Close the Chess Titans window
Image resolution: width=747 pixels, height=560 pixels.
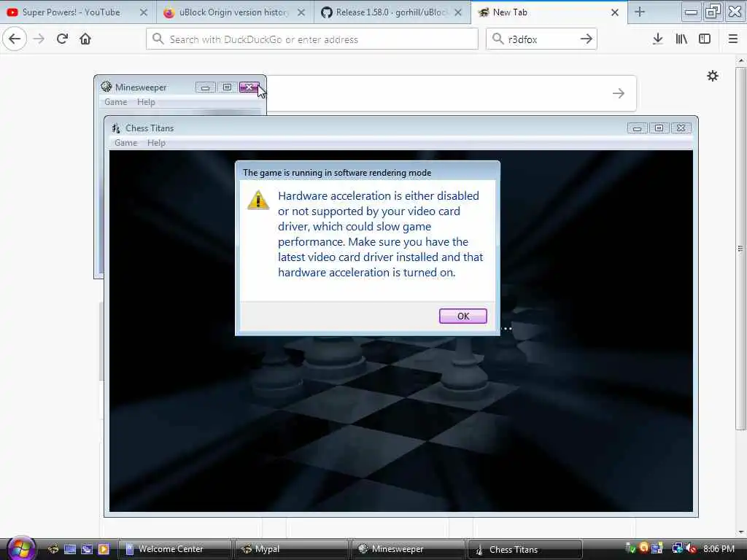(x=681, y=128)
